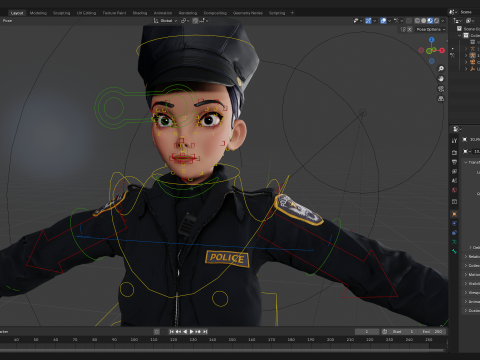Click the selected armature icon in outliner
The height and width of the screenshot is (360, 480).
[x=473, y=55]
